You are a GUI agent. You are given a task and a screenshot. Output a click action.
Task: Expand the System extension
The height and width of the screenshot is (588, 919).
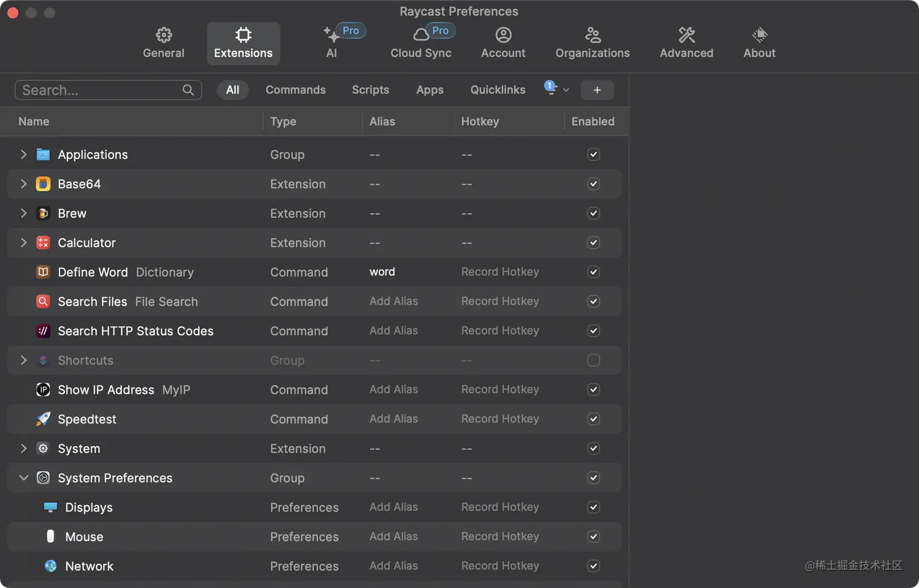click(24, 448)
